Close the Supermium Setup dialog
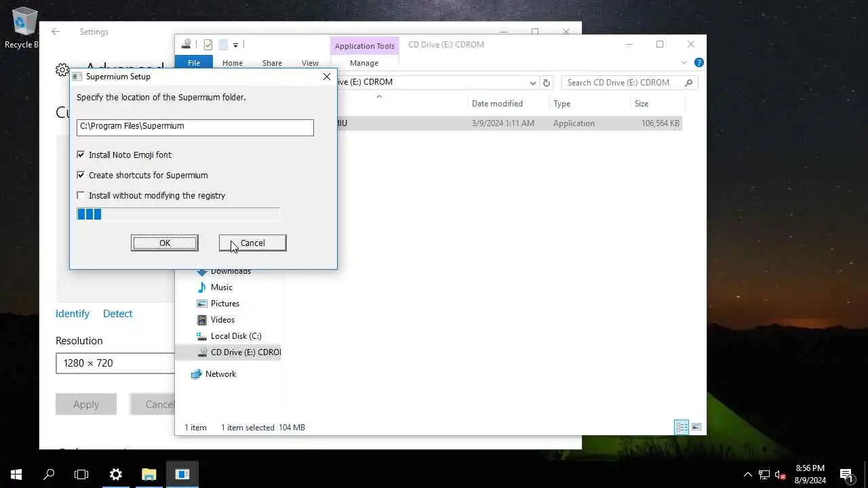This screenshot has height=488, width=868. [326, 77]
